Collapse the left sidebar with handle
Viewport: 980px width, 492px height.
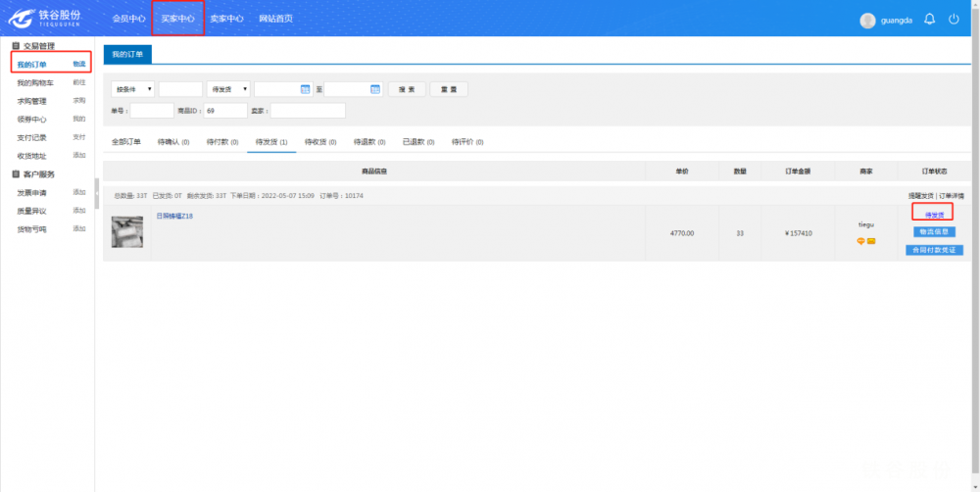click(96, 187)
